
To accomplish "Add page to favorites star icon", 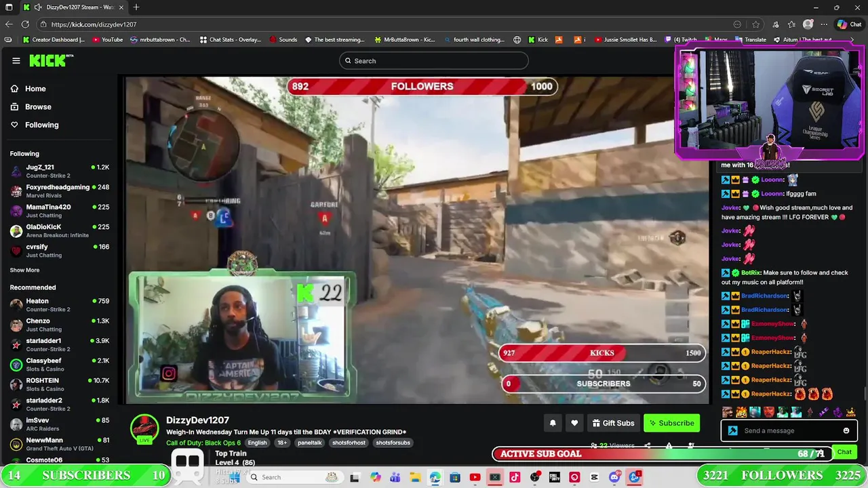I will coord(755,24).
